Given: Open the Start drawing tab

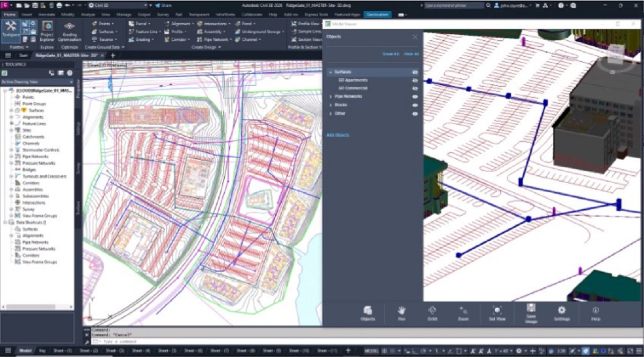Looking at the screenshot, I should [24, 55].
